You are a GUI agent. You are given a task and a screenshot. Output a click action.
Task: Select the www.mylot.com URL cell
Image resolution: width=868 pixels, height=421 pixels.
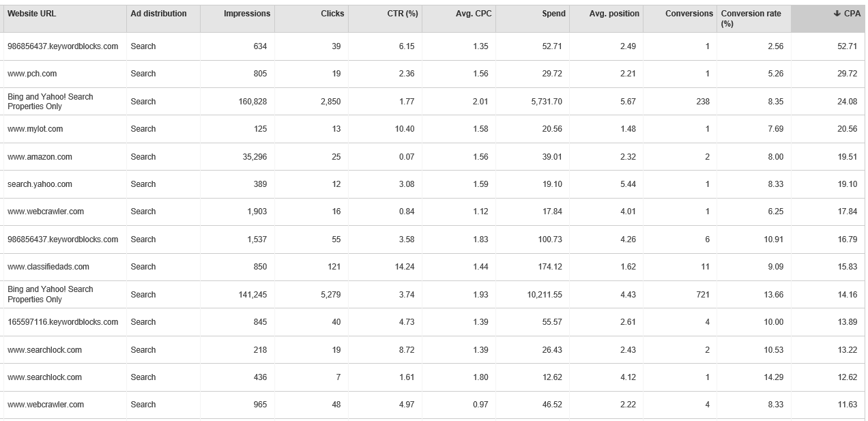[x=35, y=129]
